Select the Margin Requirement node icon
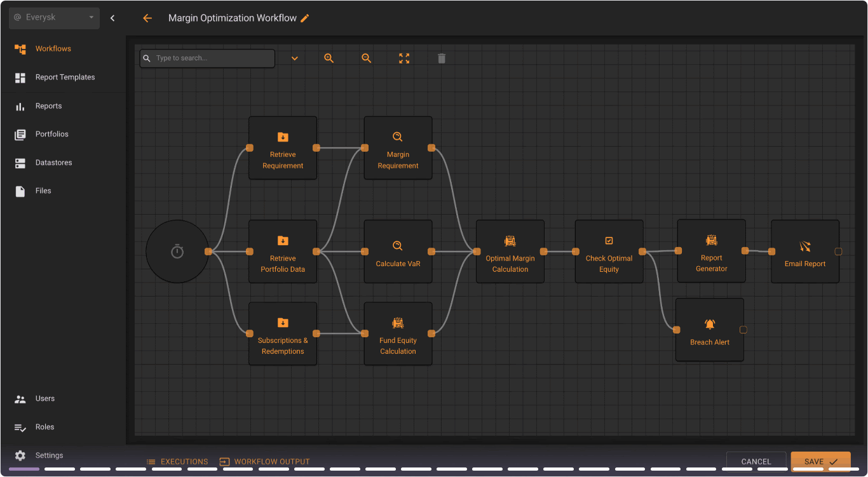Screen dimensions: 868x477 point(398,137)
